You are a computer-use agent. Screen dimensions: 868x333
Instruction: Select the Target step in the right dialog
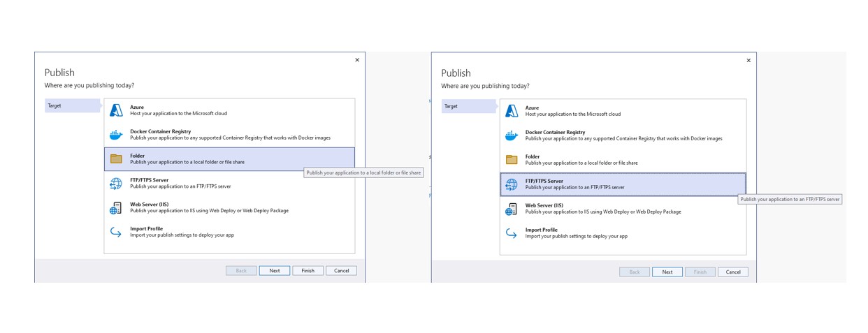[469, 106]
